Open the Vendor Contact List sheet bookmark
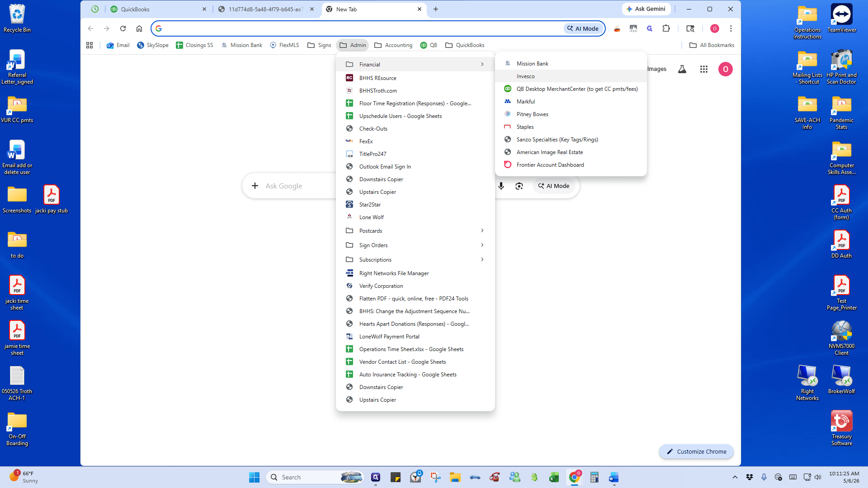The height and width of the screenshot is (488, 868). (x=415, y=362)
